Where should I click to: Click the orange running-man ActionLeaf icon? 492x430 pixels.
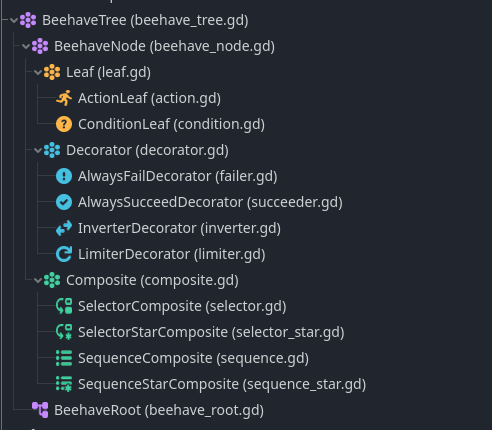click(64, 98)
